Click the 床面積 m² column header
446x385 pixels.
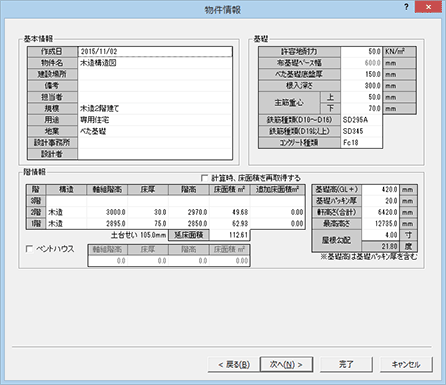pos(230,190)
